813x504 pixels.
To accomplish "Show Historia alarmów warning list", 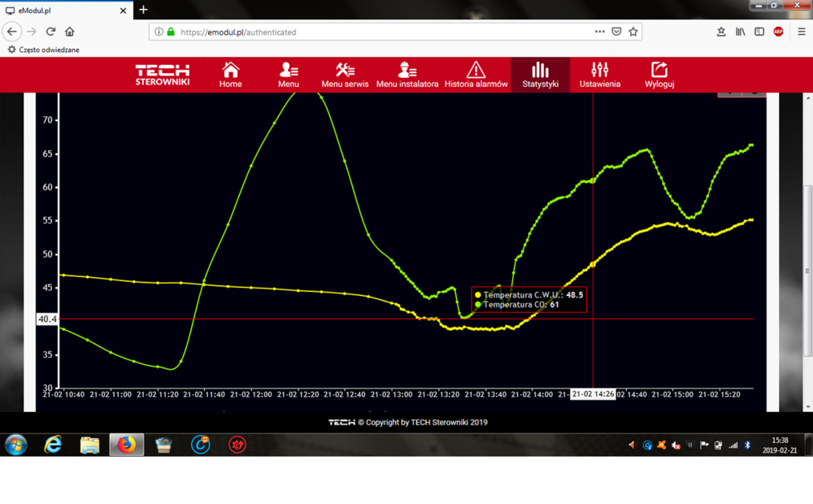I will point(476,75).
